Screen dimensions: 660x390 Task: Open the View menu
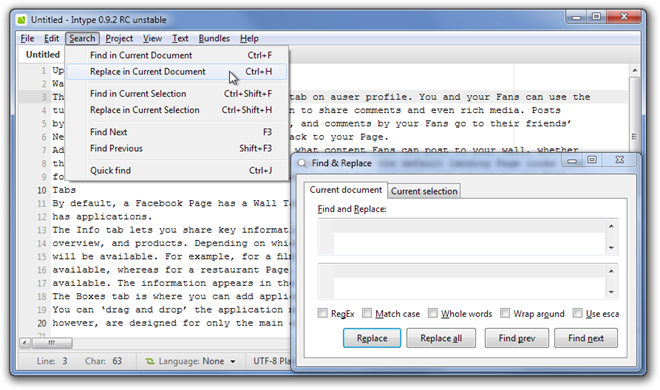(x=152, y=39)
